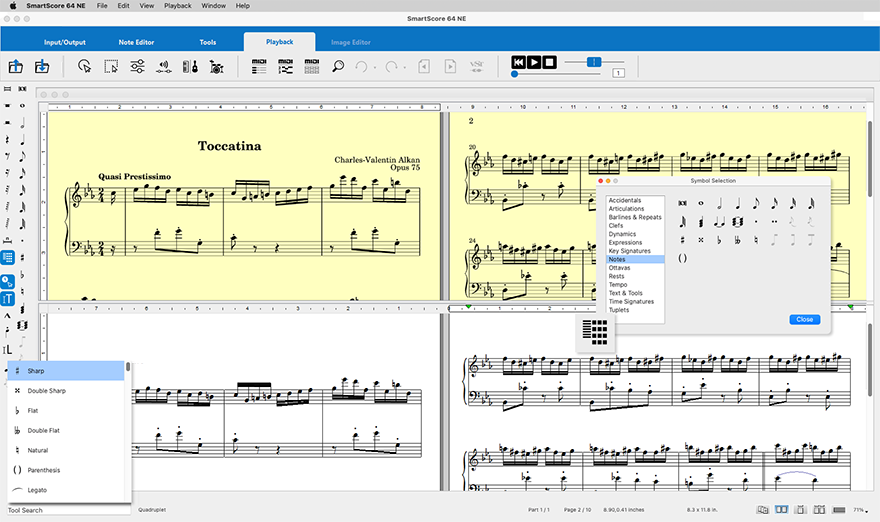880x522 pixels.
Task: Switch to the Input/Output tab
Action: pos(65,42)
